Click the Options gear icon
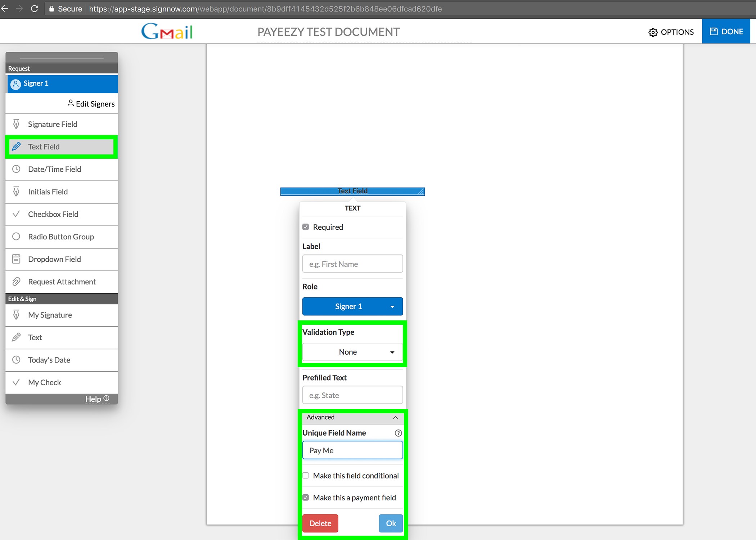Screen dimensions: 756x540 (653, 32)
